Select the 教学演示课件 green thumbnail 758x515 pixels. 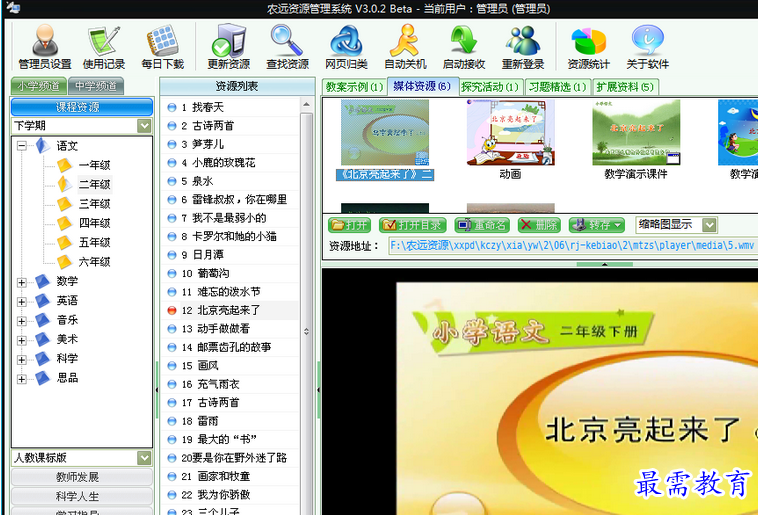(636, 140)
